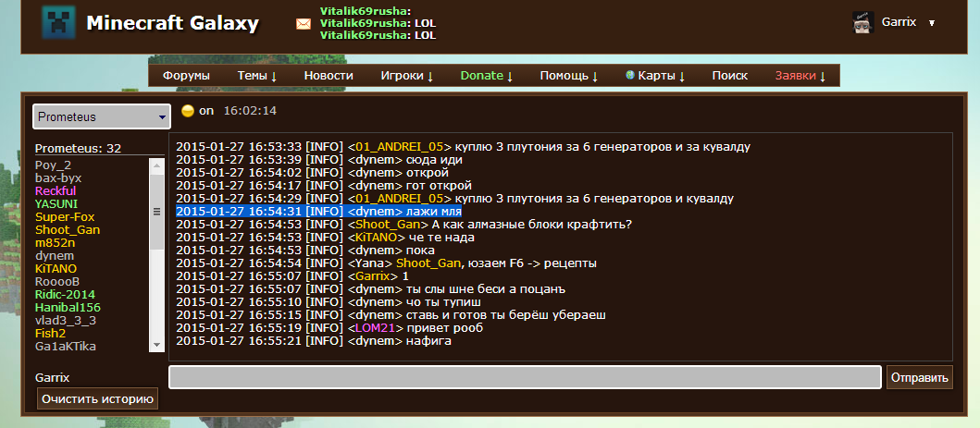Click the player list scrollbar thumb
This screenshot has height=428, width=980.
click(x=156, y=211)
